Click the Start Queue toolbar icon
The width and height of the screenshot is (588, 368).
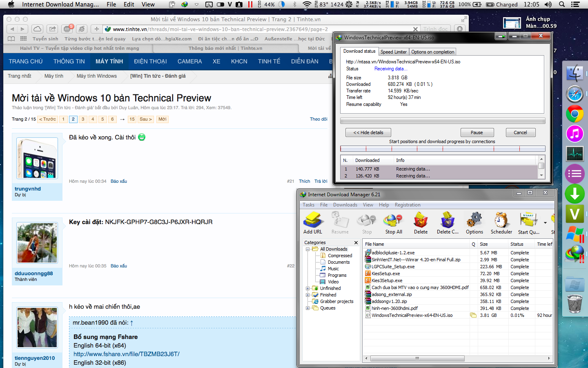point(529,223)
